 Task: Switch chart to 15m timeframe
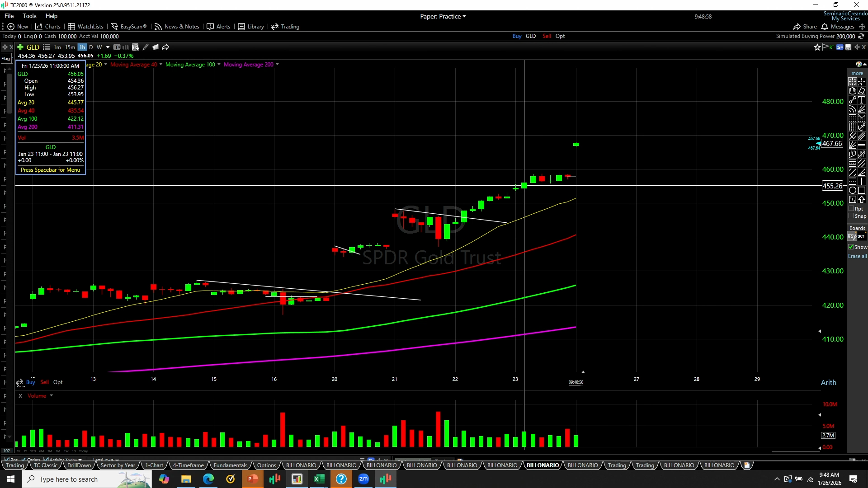coord(70,47)
